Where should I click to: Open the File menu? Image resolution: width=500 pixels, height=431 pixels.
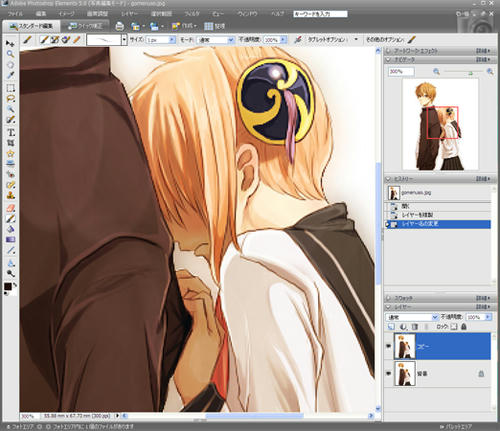point(15,14)
